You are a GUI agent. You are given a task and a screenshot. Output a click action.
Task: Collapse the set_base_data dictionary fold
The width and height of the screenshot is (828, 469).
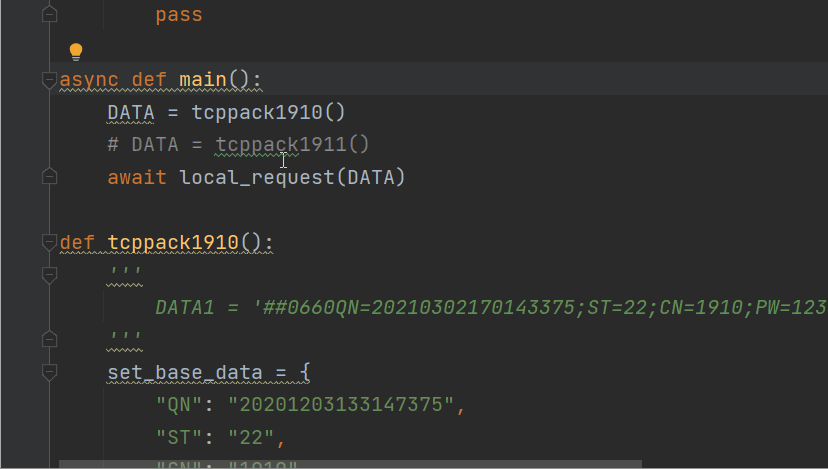(x=49, y=372)
